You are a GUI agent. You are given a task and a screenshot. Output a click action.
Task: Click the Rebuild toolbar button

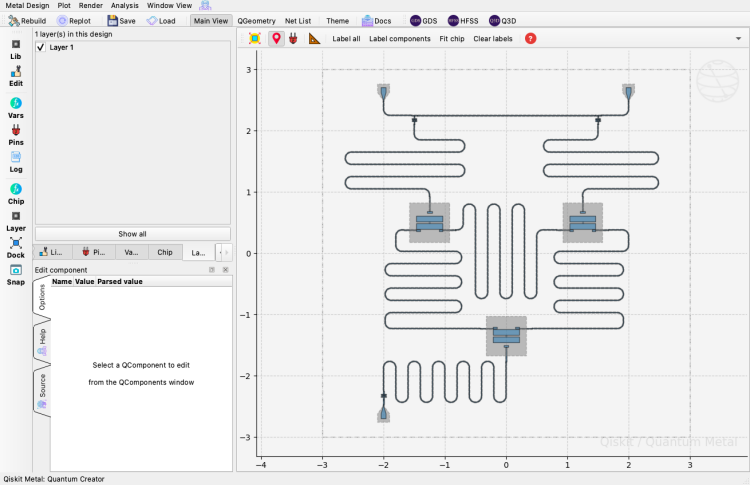(27, 21)
